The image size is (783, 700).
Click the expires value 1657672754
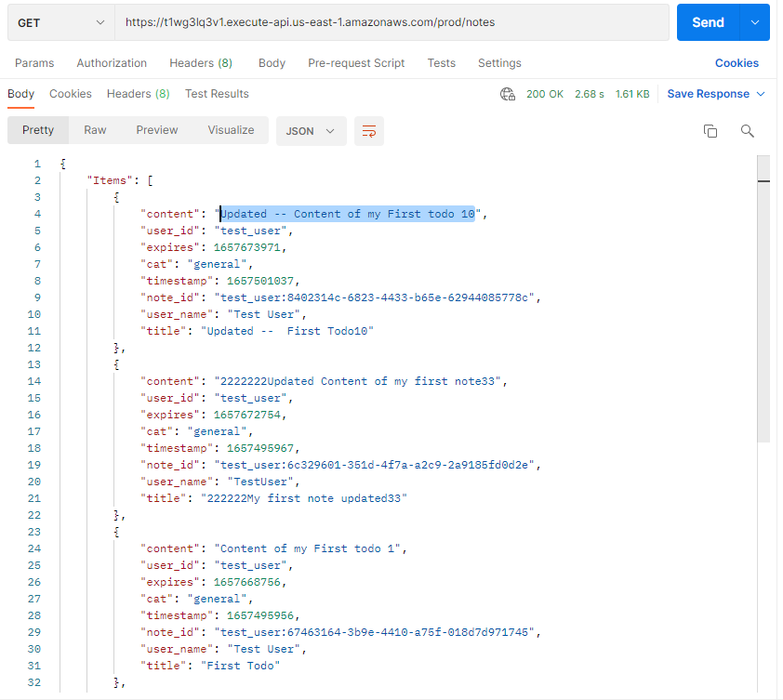246,415
